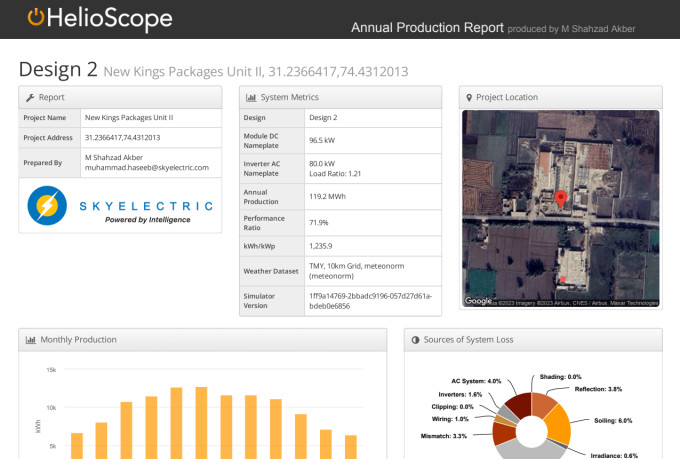Click the 'Inverter AC Nameplate' label
The width and height of the screenshot is (680, 459).
(x=262, y=168)
